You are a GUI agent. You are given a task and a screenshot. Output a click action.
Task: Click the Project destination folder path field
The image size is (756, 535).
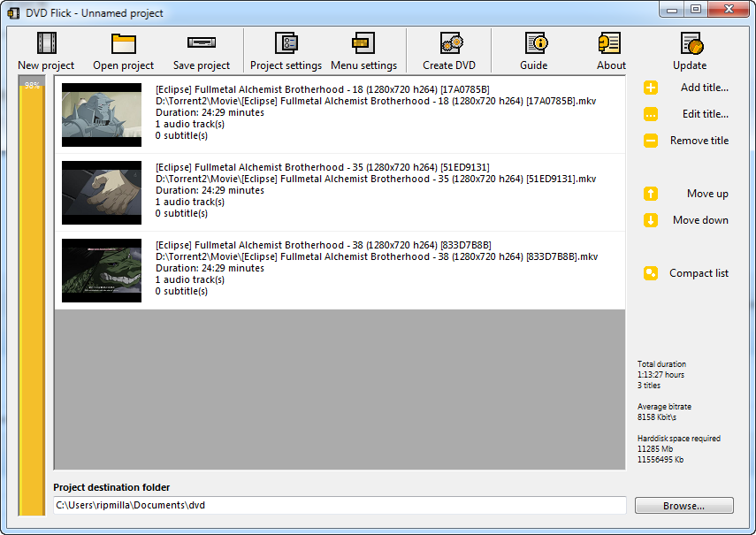coord(339,506)
